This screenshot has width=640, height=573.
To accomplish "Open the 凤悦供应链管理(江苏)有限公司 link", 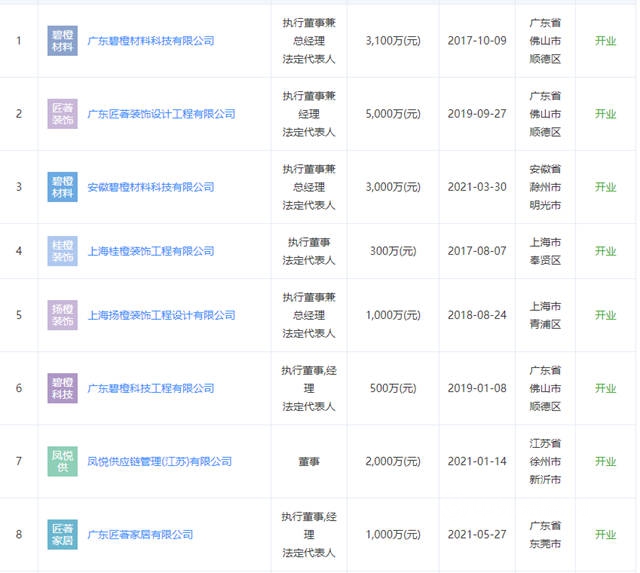I will pyautogui.click(x=160, y=461).
